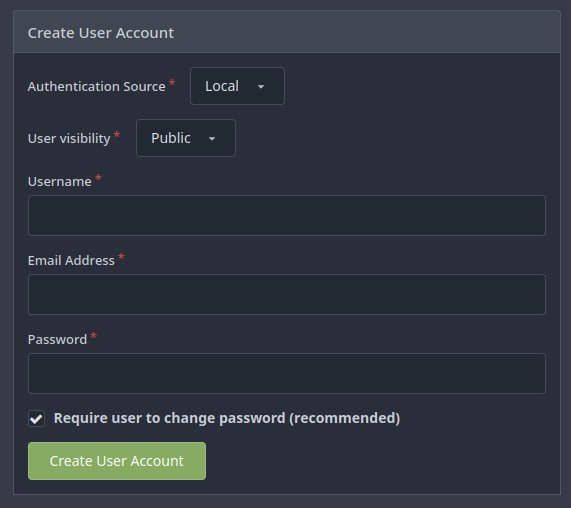Open the Authentication Source dropdown showing Local

pyautogui.click(x=237, y=86)
